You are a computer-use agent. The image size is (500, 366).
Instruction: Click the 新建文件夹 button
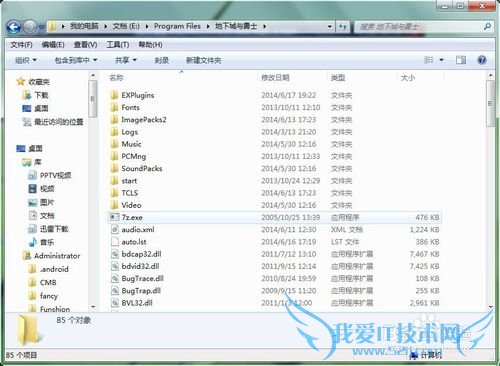(x=204, y=60)
